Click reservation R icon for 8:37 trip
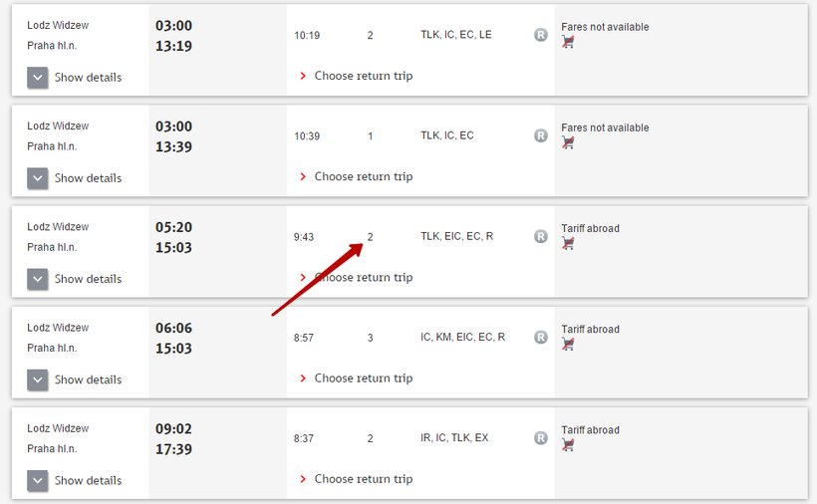 (x=541, y=437)
